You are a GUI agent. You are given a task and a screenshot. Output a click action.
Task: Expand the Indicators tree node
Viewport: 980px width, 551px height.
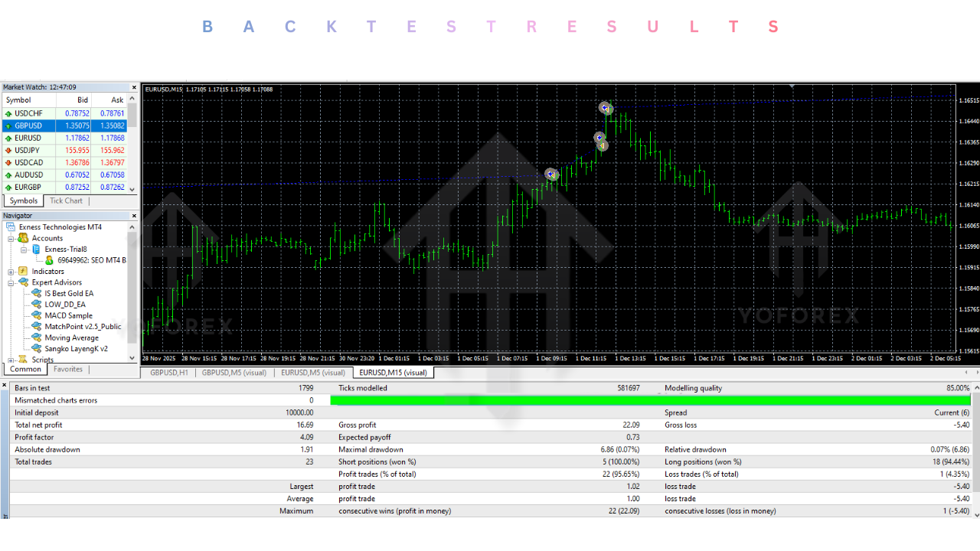11,272
